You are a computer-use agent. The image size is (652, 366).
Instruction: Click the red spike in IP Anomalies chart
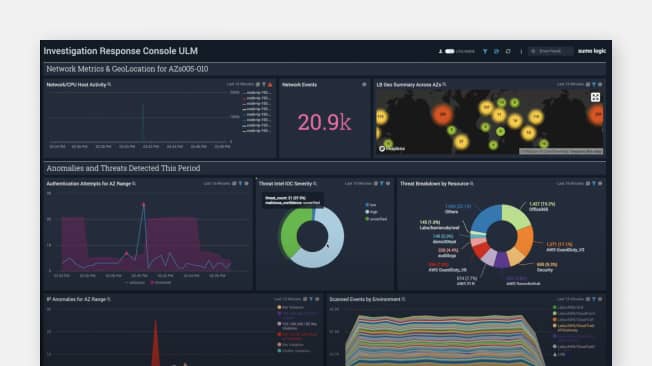156,343
